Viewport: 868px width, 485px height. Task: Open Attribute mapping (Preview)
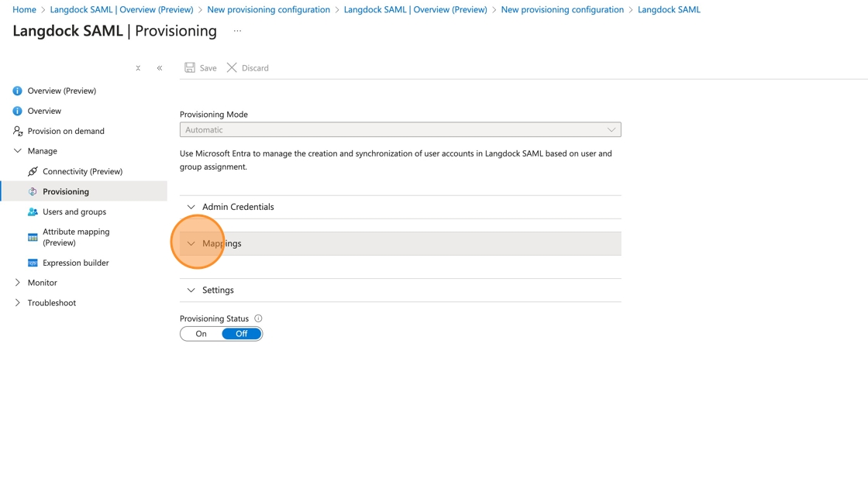(76, 237)
